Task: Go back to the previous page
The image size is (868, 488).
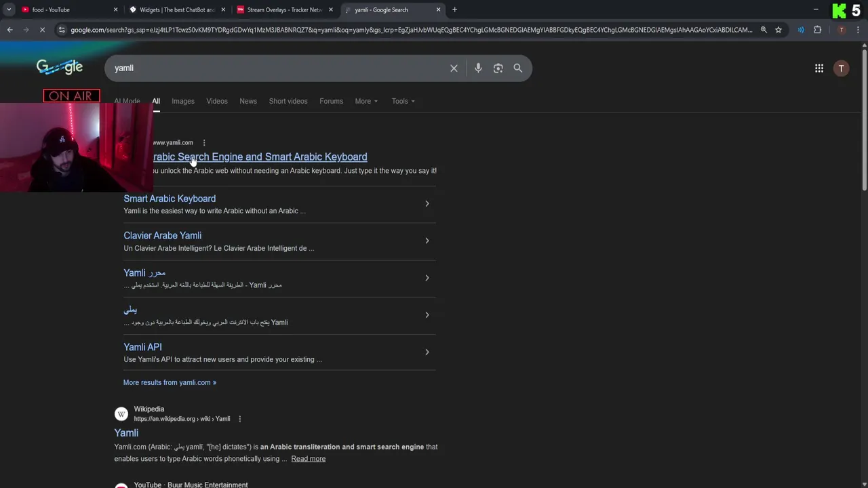Action: [9, 30]
